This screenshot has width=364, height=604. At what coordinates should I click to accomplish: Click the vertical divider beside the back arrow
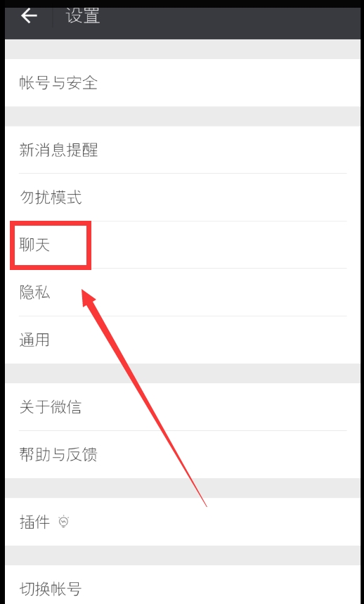tap(52, 16)
